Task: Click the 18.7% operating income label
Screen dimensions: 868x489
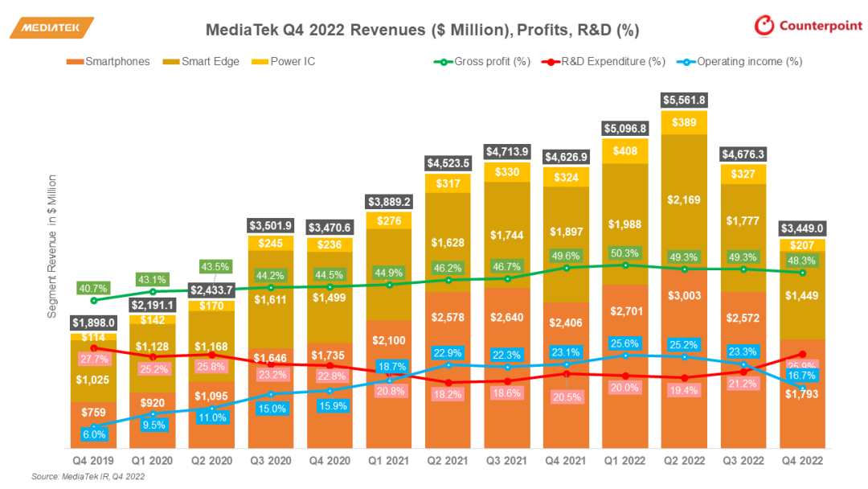Action: tap(392, 367)
